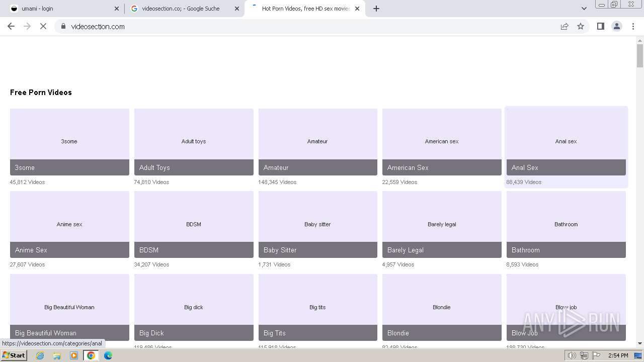
Task: Click the 22,559 Videos count text
Action: tap(399, 182)
